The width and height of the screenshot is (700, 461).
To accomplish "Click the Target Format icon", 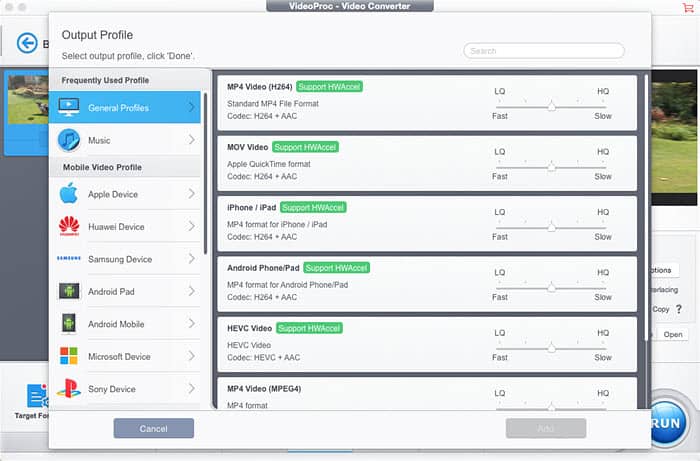I will coord(38,396).
